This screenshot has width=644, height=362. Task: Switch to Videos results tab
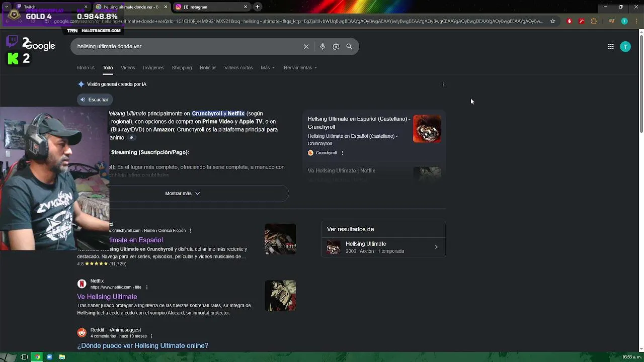coord(128,68)
